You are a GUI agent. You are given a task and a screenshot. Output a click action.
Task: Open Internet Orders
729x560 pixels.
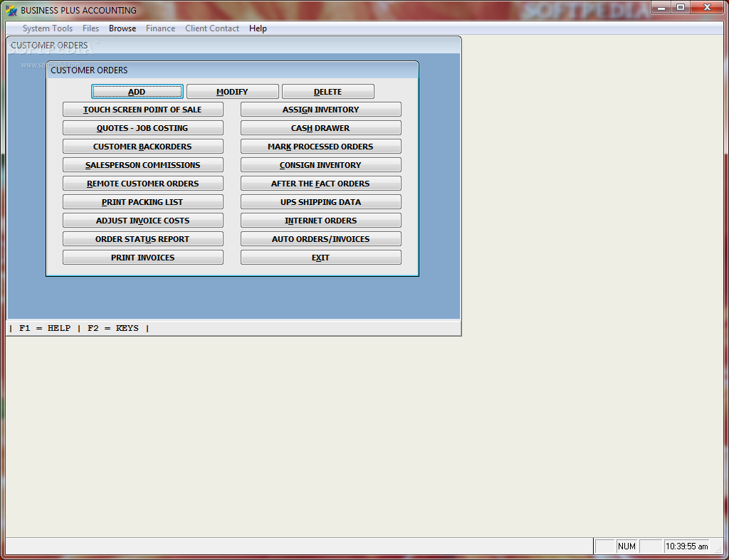tap(321, 221)
